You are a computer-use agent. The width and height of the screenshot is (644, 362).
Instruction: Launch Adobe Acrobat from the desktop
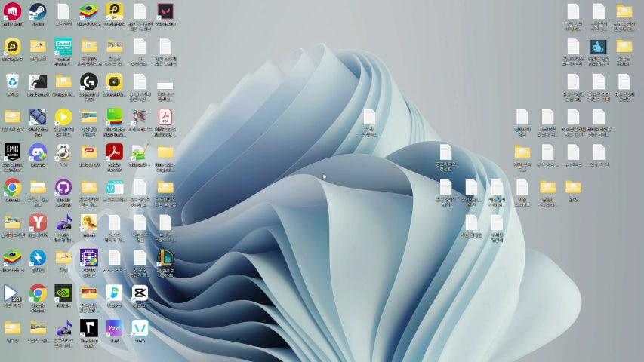114,152
